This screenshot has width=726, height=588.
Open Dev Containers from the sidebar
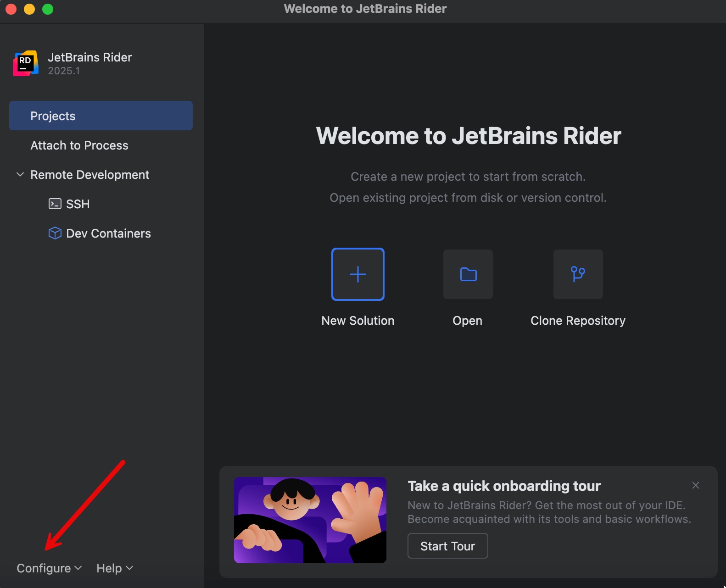(x=108, y=233)
